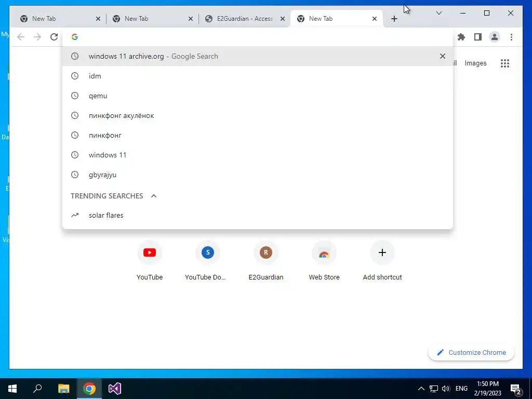Open Chrome three-dot menu

(511, 37)
